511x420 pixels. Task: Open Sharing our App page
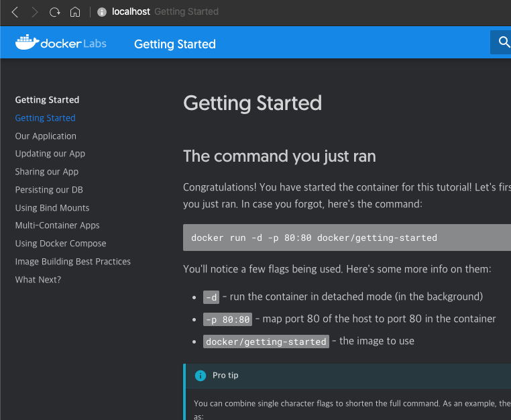[47, 172]
